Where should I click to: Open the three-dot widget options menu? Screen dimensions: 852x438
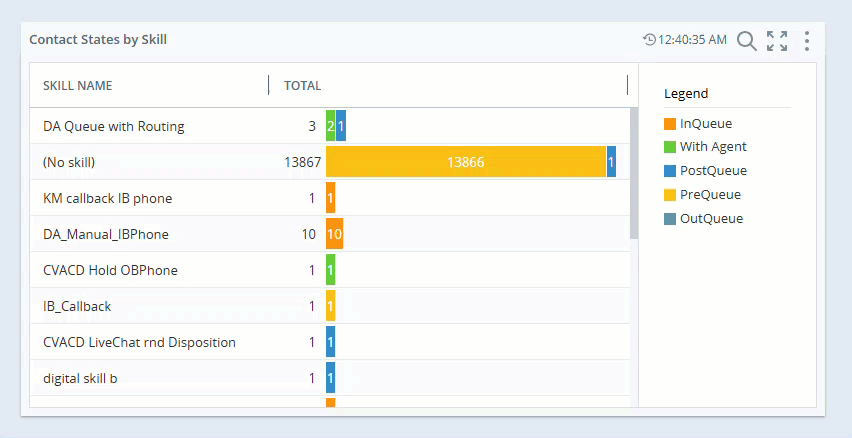click(807, 40)
